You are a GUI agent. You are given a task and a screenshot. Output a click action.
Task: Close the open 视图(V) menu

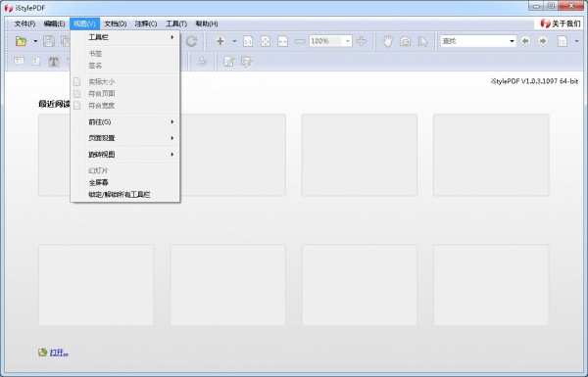click(x=84, y=24)
